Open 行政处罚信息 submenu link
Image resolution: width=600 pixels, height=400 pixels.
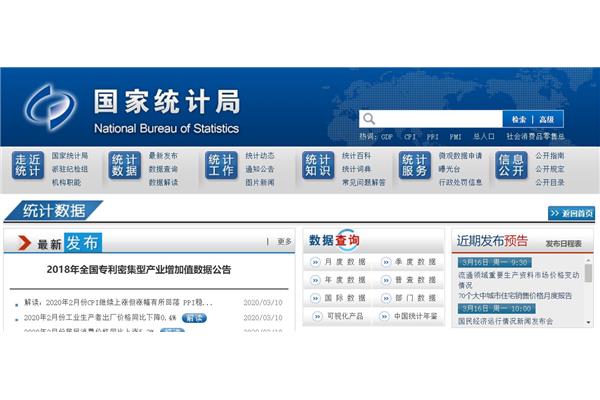tap(460, 182)
